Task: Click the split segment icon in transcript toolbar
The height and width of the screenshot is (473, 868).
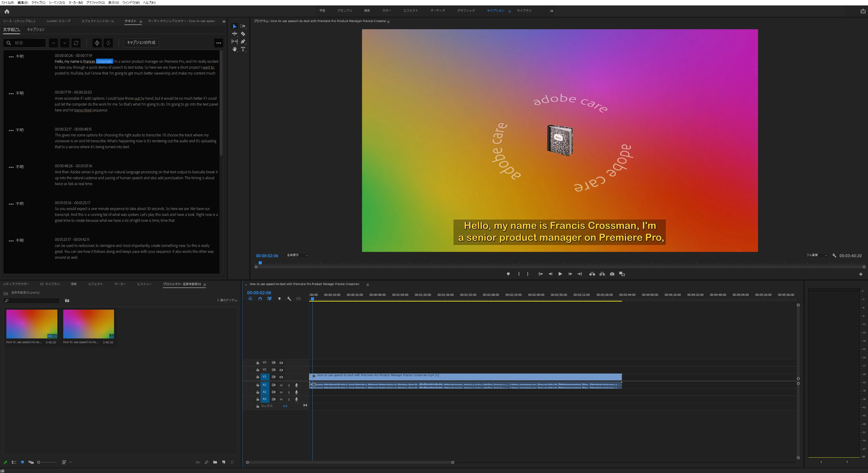Action: [97, 43]
